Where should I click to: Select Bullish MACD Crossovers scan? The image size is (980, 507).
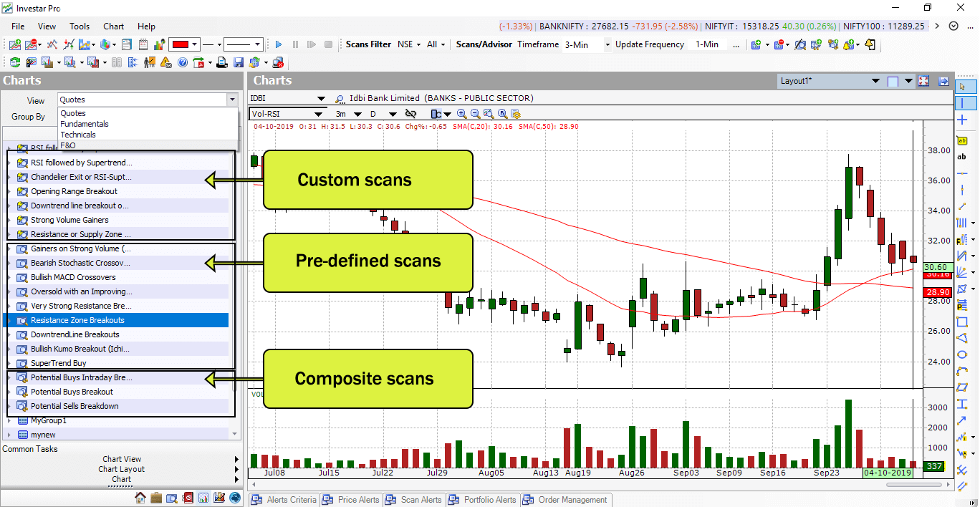point(73,277)
